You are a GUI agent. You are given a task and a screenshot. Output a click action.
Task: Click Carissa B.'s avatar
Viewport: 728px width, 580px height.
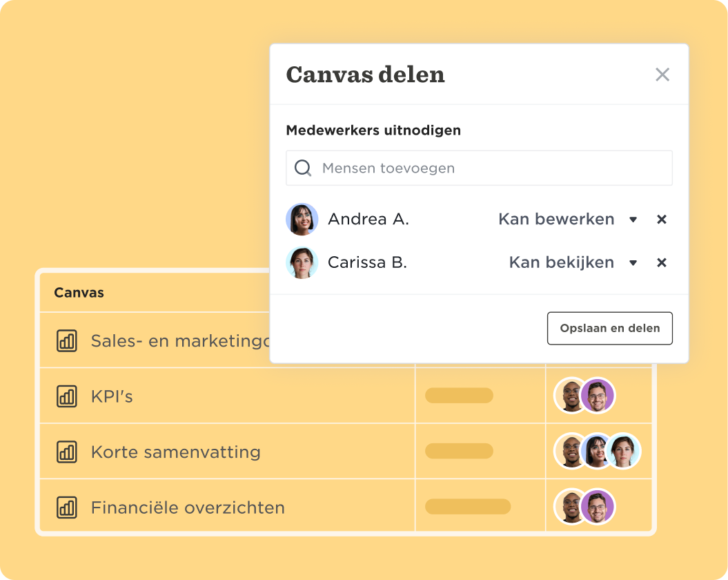(x=302, y=262)
